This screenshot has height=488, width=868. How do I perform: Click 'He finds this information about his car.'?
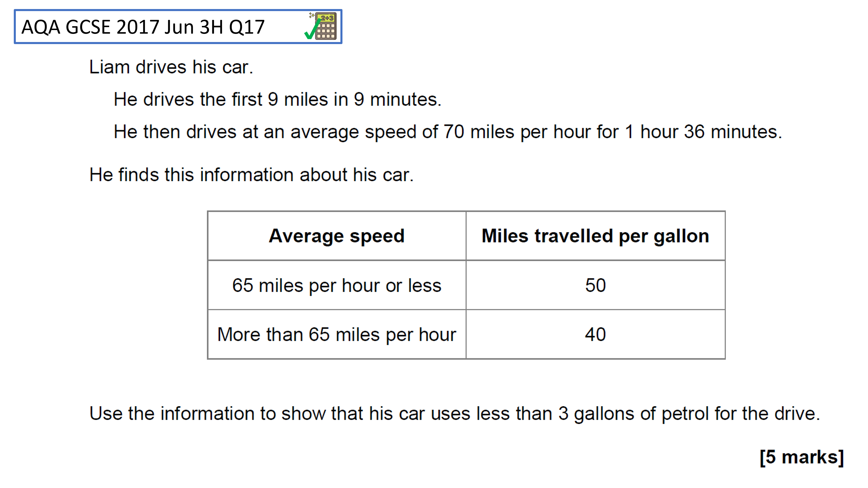(x=251, y=175)
